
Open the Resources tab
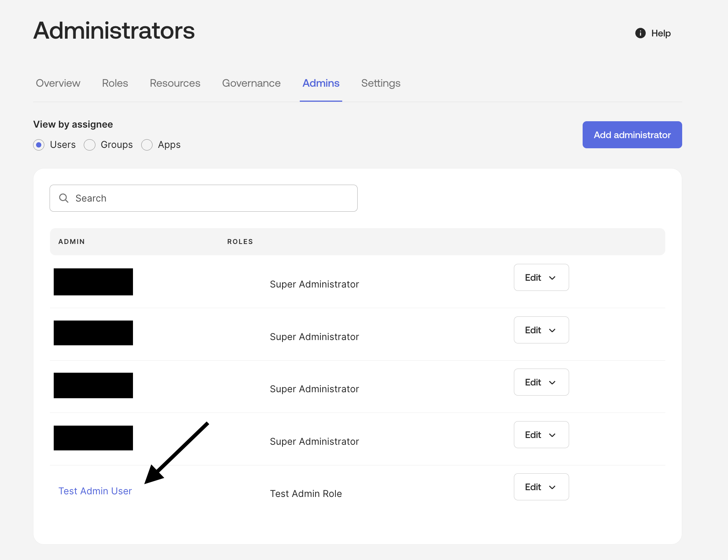pos(175,83)
